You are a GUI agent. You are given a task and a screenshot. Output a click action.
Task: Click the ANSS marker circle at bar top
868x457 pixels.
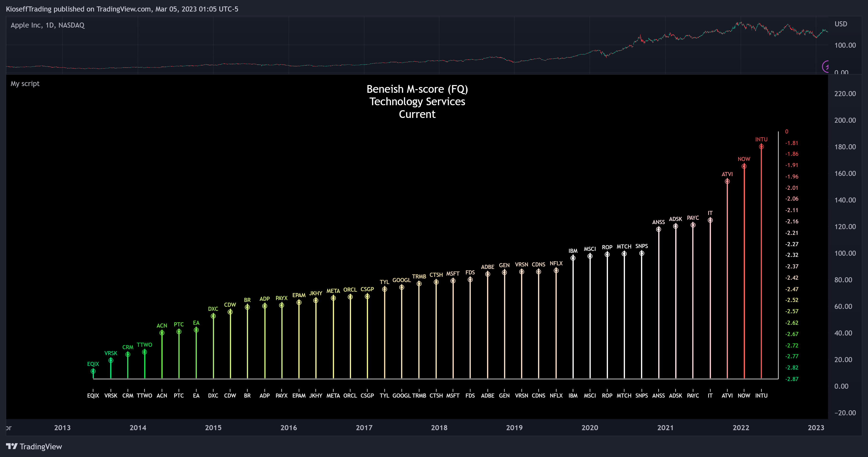pos(658,229)
